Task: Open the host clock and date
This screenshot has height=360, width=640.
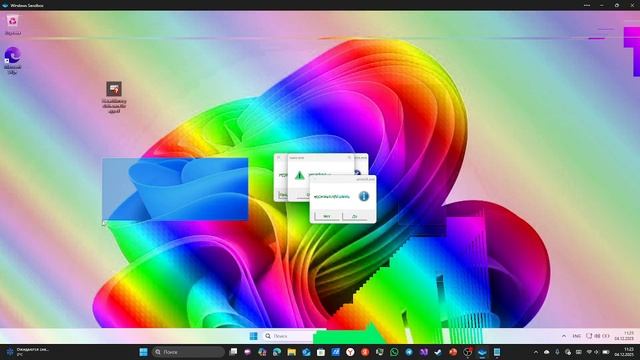Action: tap(624, 352)
